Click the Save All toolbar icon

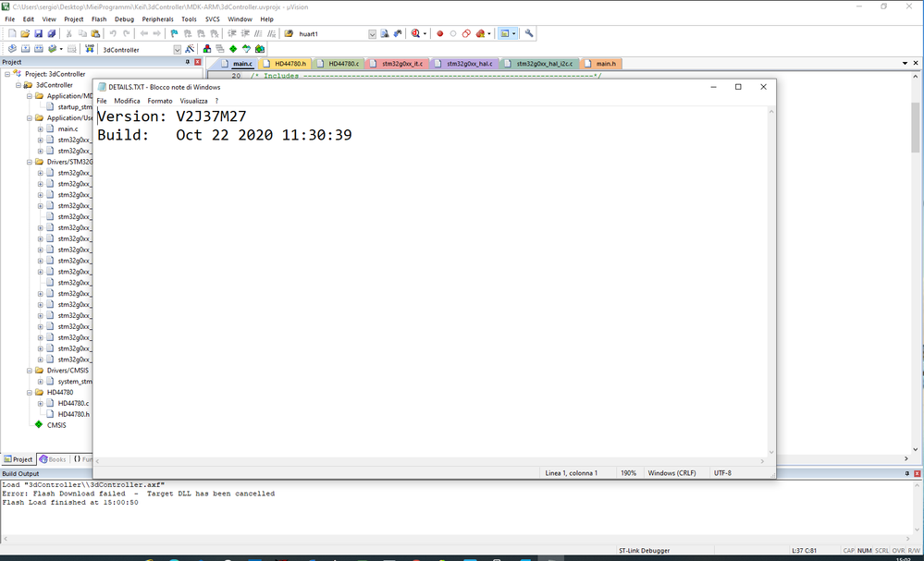tap(51, 33)
